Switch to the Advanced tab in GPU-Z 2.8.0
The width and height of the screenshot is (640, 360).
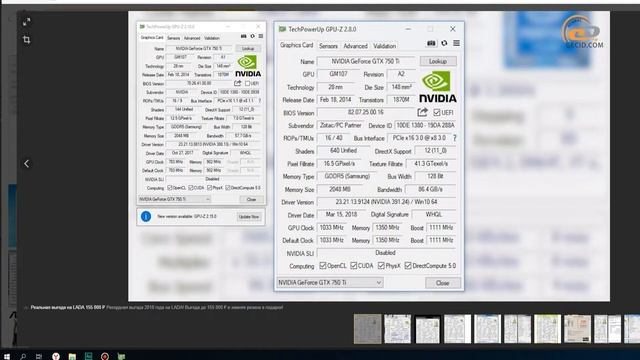(355, 46)
